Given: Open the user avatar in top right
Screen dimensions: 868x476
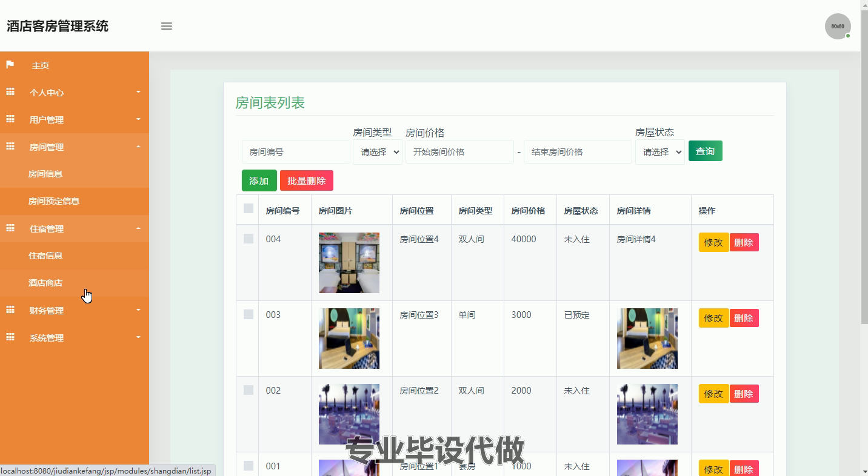Looking at the screenshot, I should click(838, 26).
